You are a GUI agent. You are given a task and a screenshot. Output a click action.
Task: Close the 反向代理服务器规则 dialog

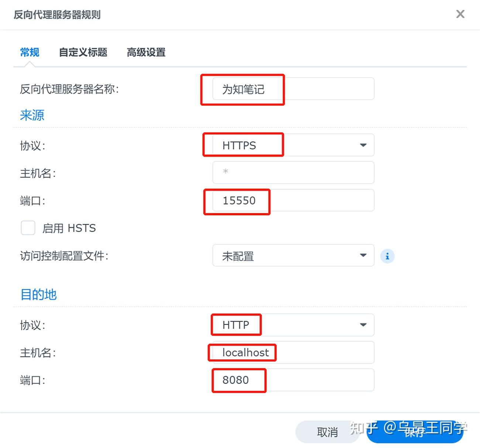460,14
